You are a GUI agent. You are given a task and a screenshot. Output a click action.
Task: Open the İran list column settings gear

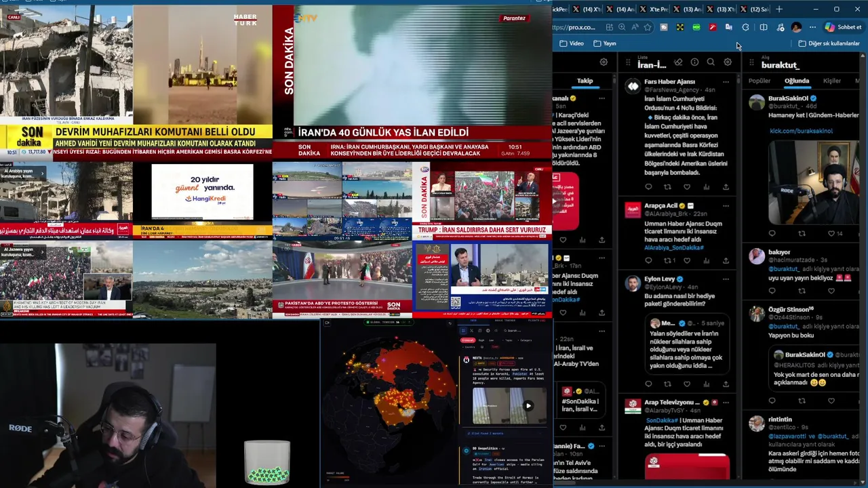[x=728, y=62]
